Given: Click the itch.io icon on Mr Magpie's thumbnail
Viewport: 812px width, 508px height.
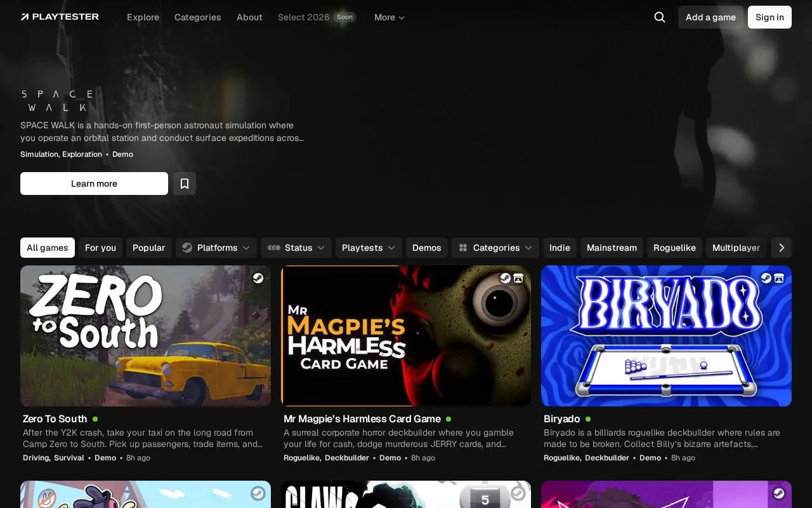Looking at the screenshot, I should (518, 278).
